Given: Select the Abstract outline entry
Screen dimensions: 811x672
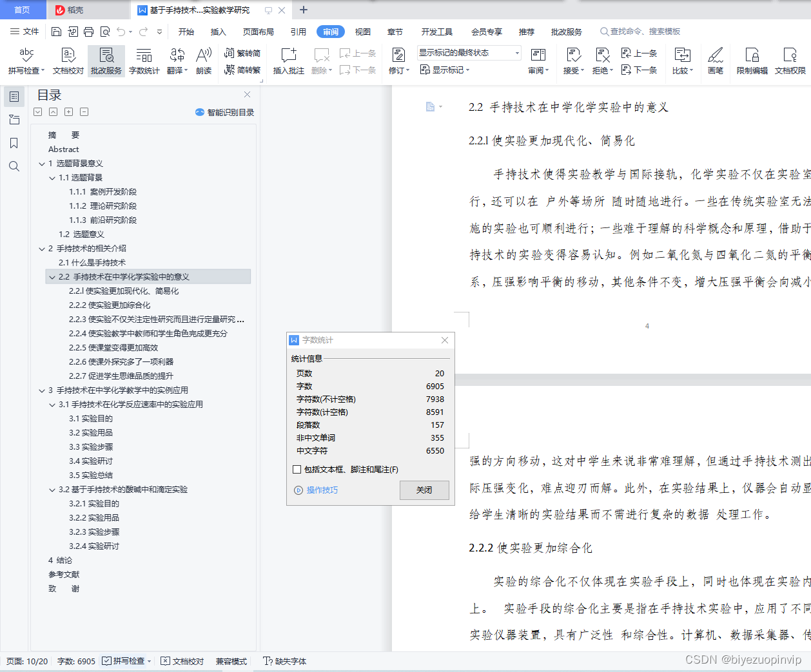Looking at the screenshot, I should (x=63, y=149).
